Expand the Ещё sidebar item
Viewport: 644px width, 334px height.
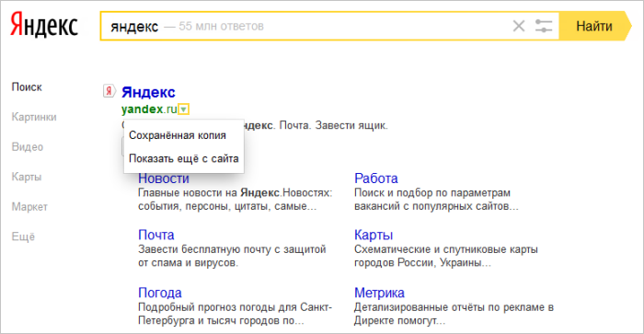(23, 236)
